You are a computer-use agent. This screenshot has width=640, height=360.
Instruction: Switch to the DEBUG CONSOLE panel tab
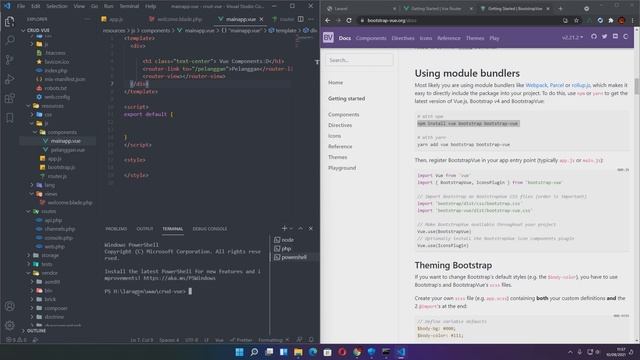click(x=210, y=229)
